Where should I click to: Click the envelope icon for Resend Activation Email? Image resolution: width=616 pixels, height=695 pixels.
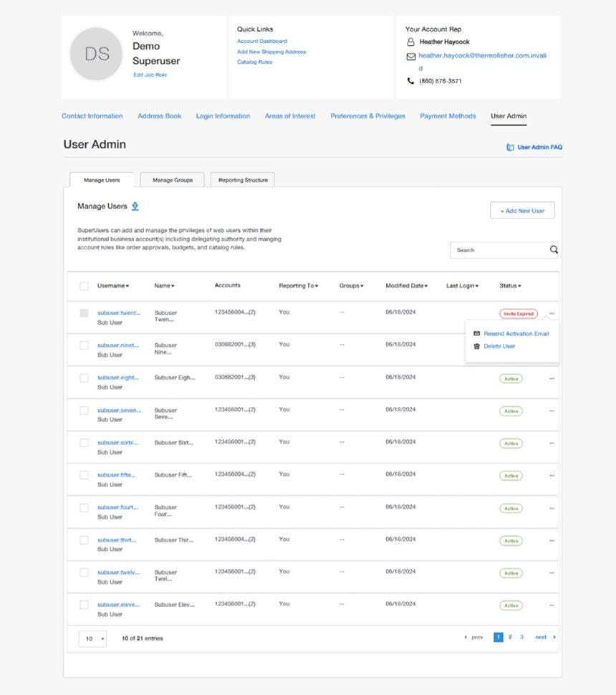[476, 333]
